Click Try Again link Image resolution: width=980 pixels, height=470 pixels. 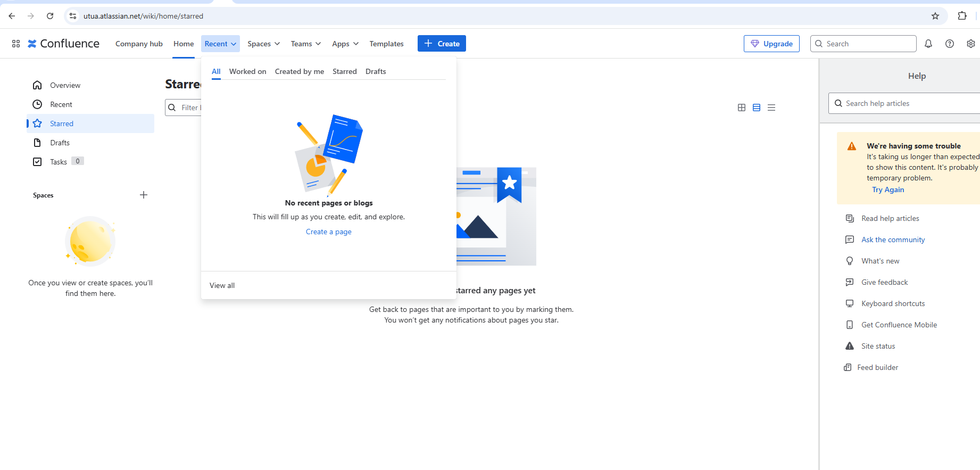click(888, 189)
